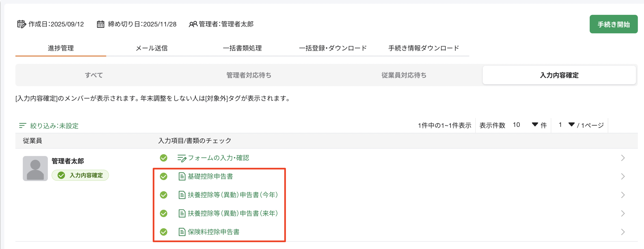Open the 扶養控除等(異動)申告書(今年) link

233,195
